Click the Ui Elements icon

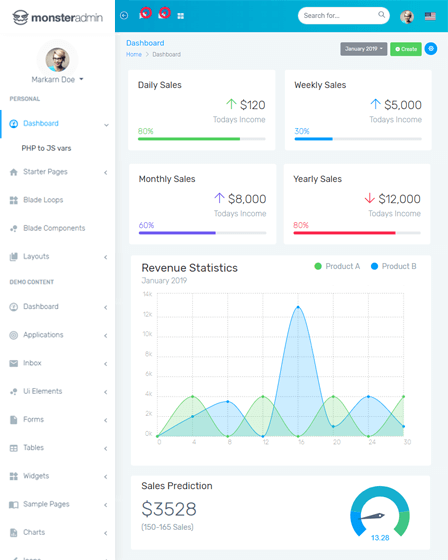[14, 391]
